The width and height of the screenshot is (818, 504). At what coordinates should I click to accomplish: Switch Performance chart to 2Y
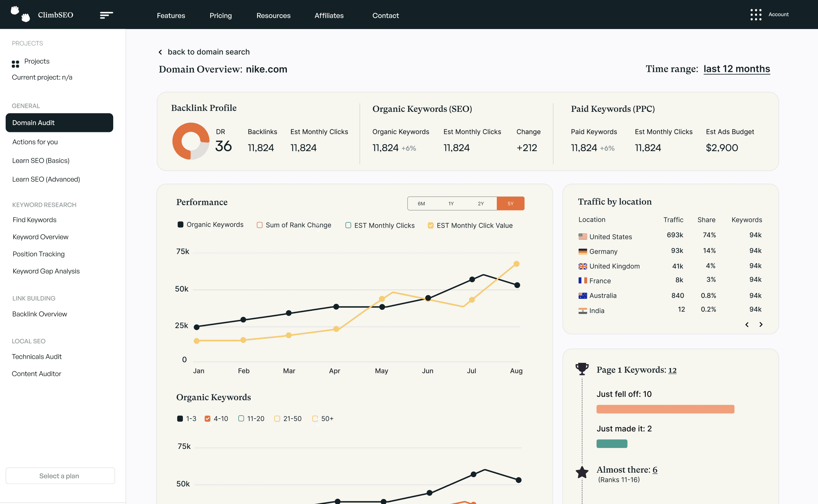point(480,203)
